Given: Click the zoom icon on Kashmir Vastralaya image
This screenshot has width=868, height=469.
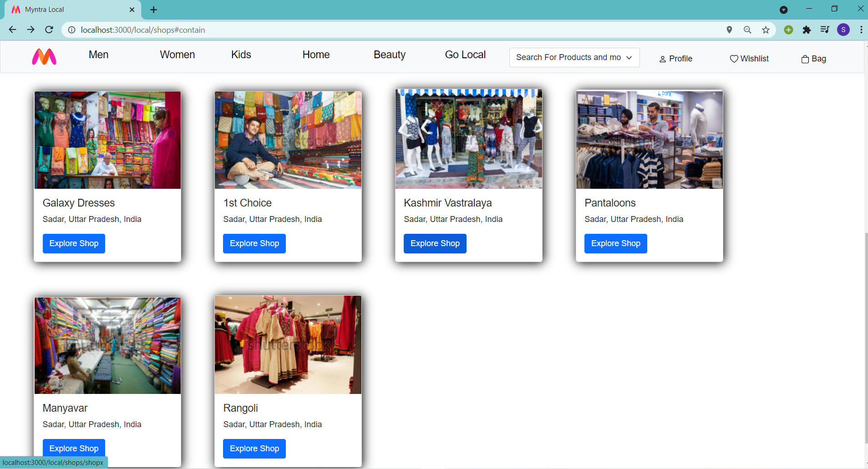Looking at the screenshot, I should (x=537, y=181).
